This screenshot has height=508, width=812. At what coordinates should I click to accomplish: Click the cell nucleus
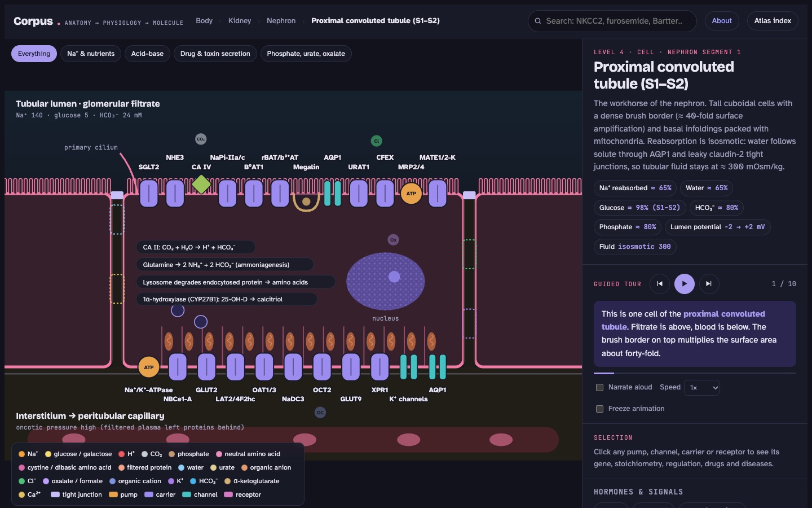point(385,281)
